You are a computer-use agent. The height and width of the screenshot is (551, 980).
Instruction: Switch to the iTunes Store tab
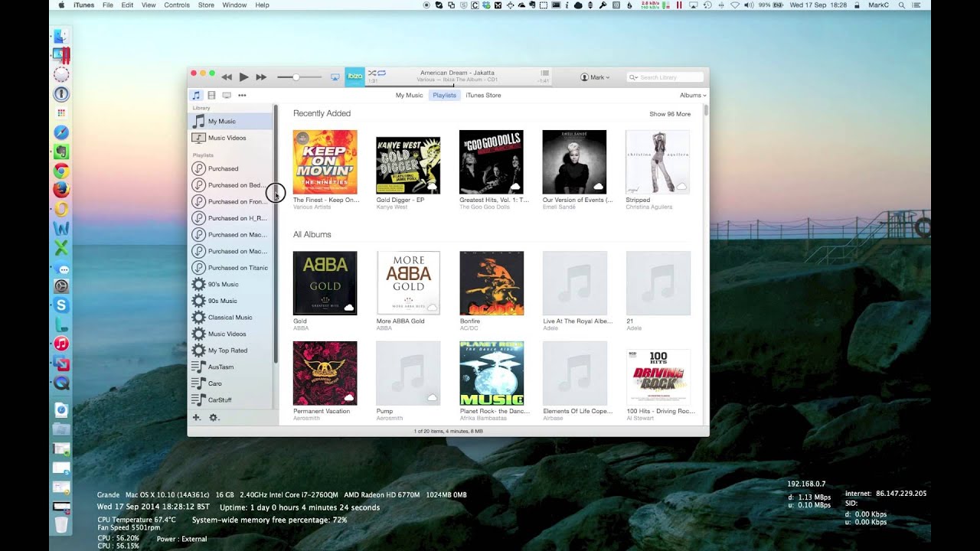pos(483,96)
